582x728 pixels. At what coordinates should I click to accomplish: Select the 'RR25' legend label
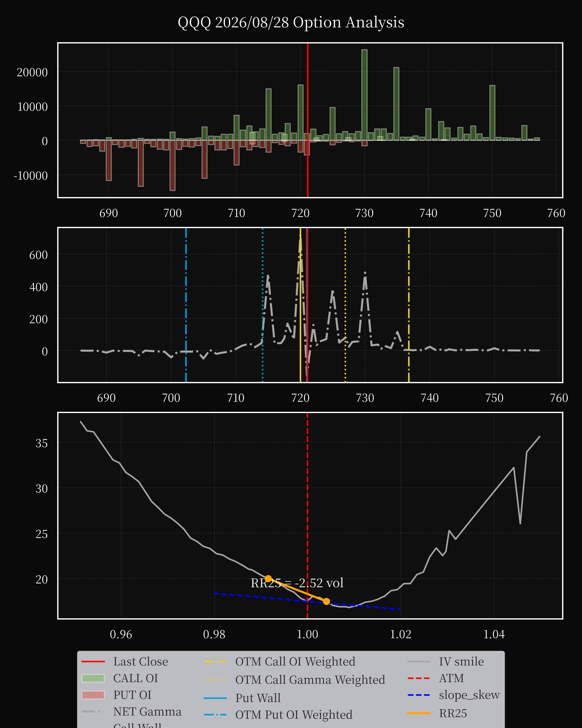[x=453, y=713]
